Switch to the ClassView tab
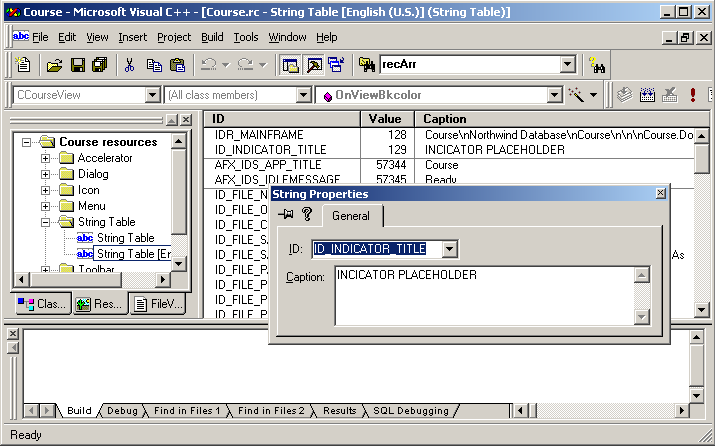This screenshot has width=715, height=446. click(x=43, y=304)
